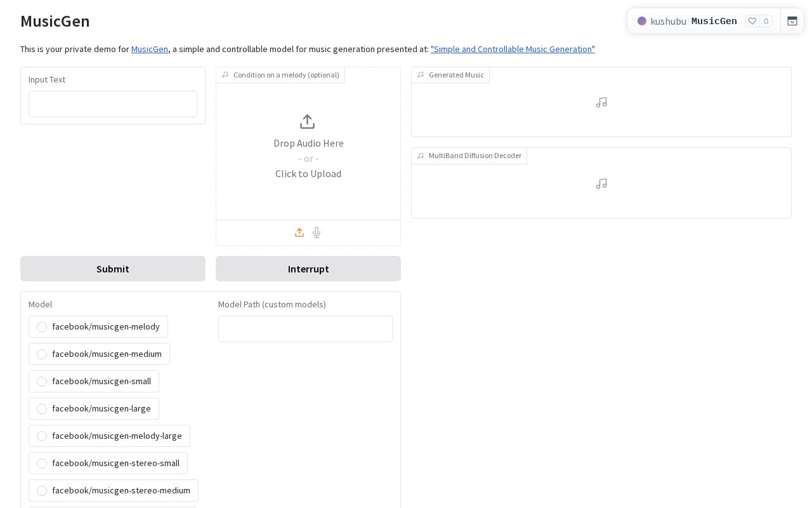Click the Generated Music note placeholder icon
Image resolution: width=812 pixels, height=508 pixels.
tap(601, 102)
